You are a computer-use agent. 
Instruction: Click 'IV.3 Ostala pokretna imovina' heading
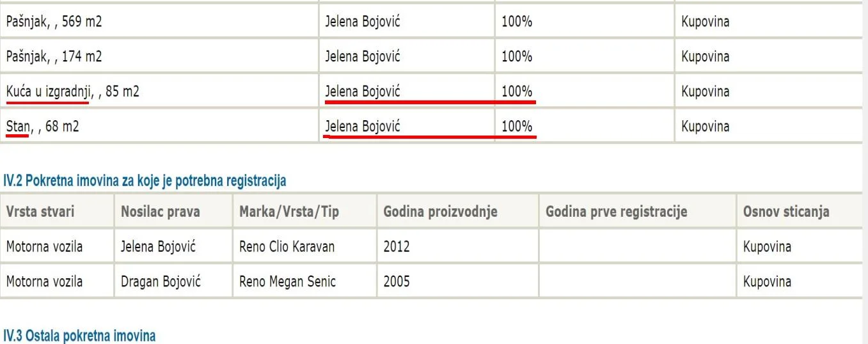point(79,336)
